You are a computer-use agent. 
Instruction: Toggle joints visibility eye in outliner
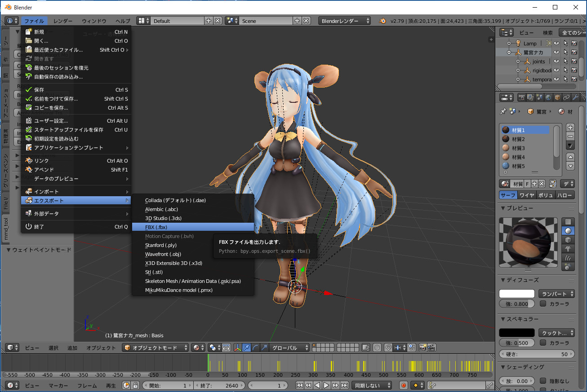[x=556, y=61]
